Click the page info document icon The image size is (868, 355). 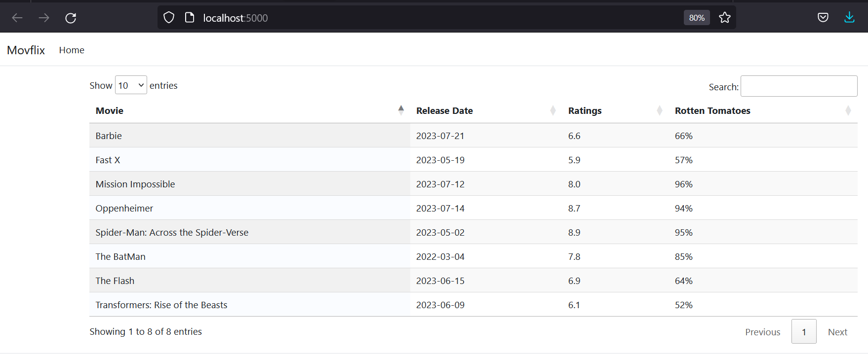point(189,18)
